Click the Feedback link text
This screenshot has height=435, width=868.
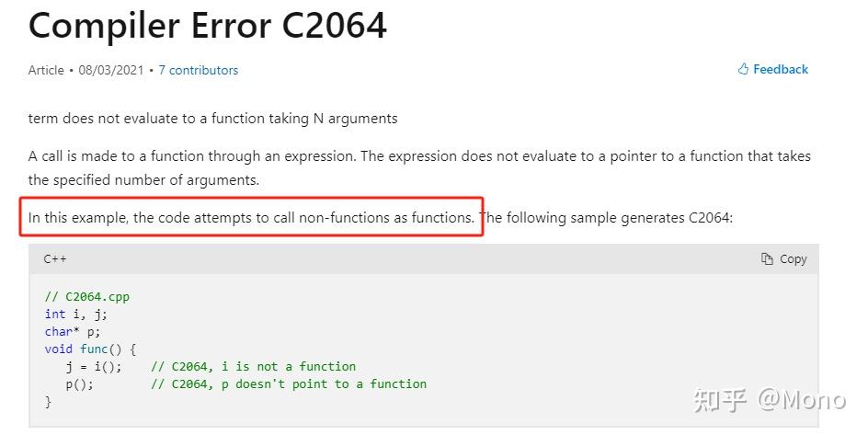tap(781, 69)
